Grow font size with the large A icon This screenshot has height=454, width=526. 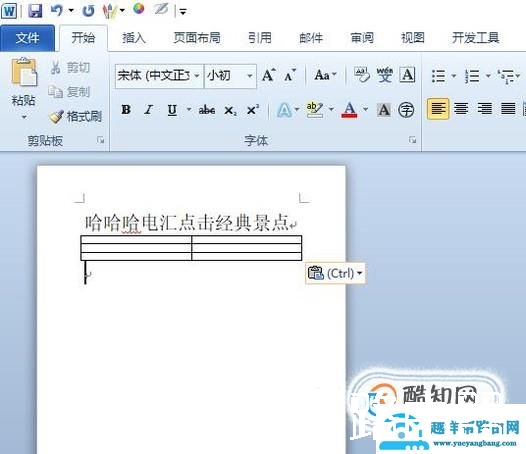click(269, 75)
